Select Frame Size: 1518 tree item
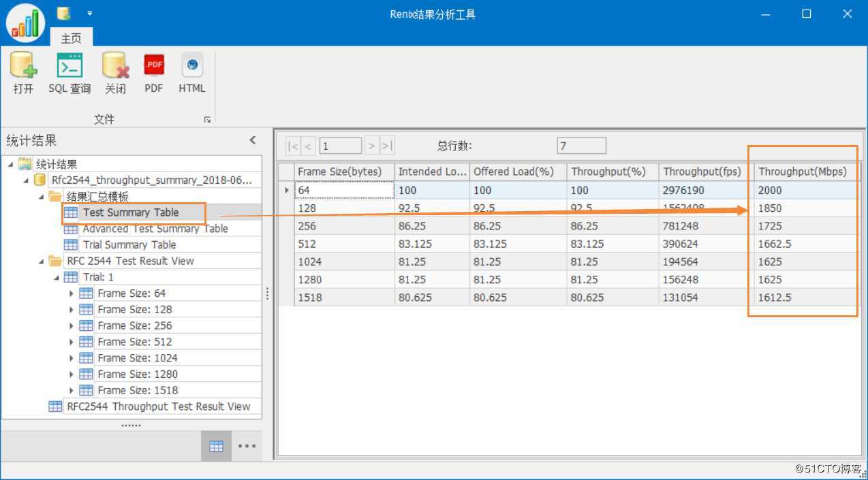Image resolution: width=868 pixels, height=480 pixels. point(138,390)
